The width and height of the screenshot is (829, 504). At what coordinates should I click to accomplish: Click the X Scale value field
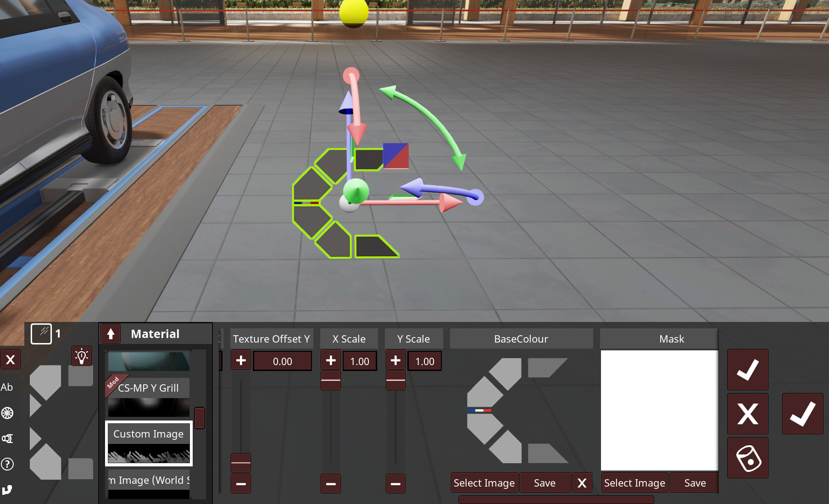[x=360, y=361]
